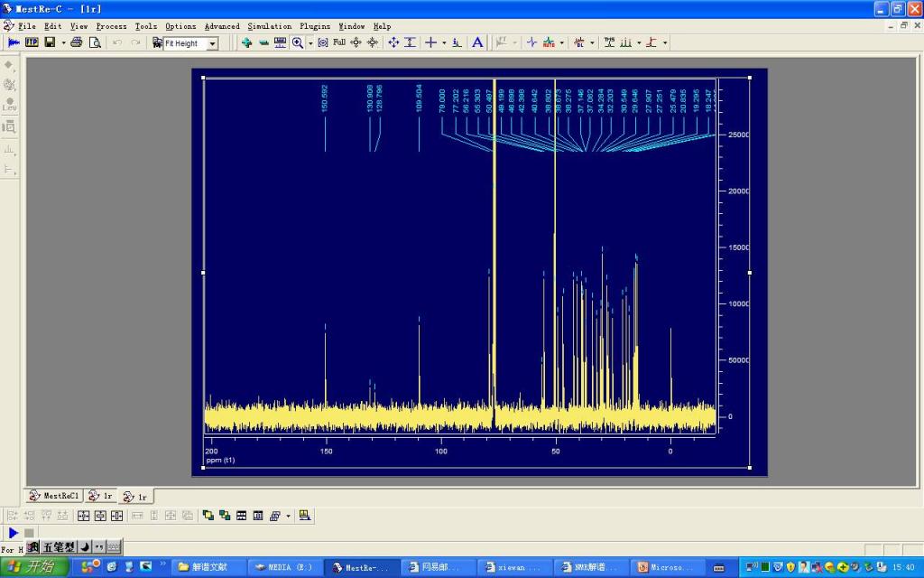
Task: Click the Print icon
Action: (x=77, y=42)
